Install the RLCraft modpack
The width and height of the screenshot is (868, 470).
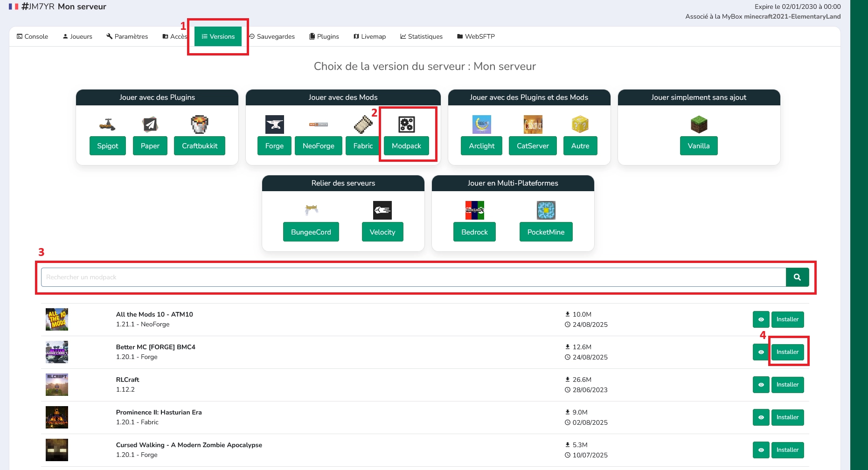pos(788,385)
